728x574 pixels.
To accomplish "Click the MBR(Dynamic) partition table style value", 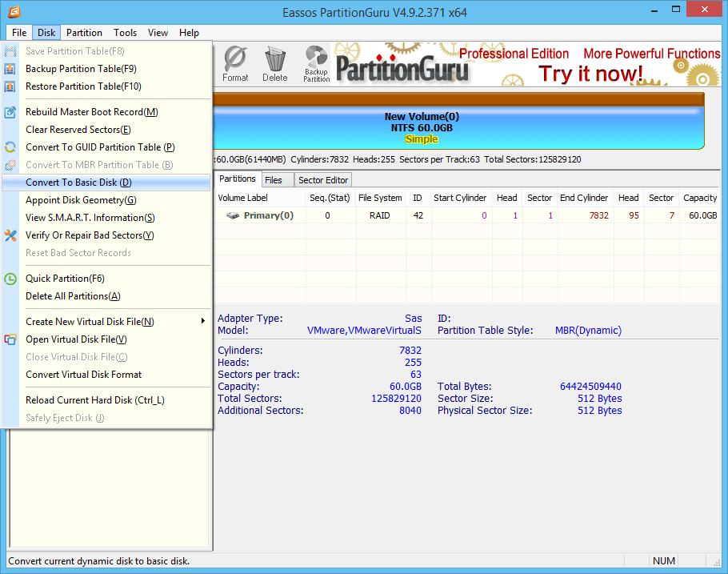I will tap(588, 331).
